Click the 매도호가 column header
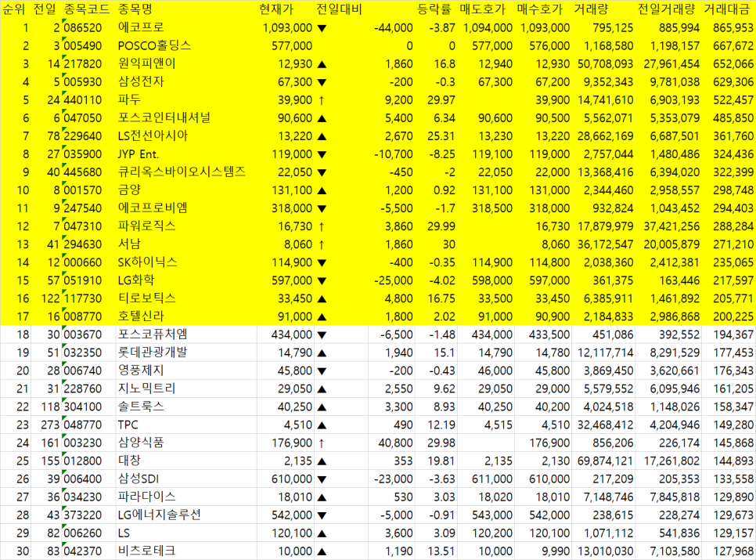The height and width of the screenshot is (560, 756). tap(483, 9)
